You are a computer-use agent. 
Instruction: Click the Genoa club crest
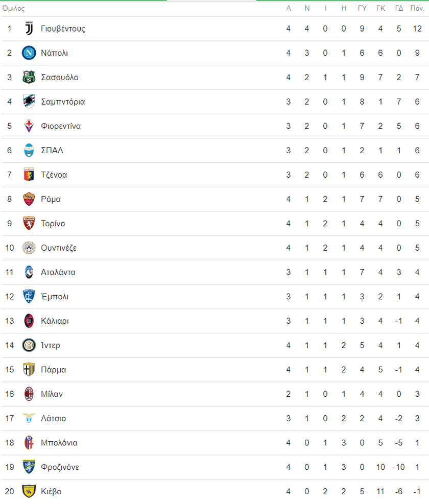click(29, 175)
